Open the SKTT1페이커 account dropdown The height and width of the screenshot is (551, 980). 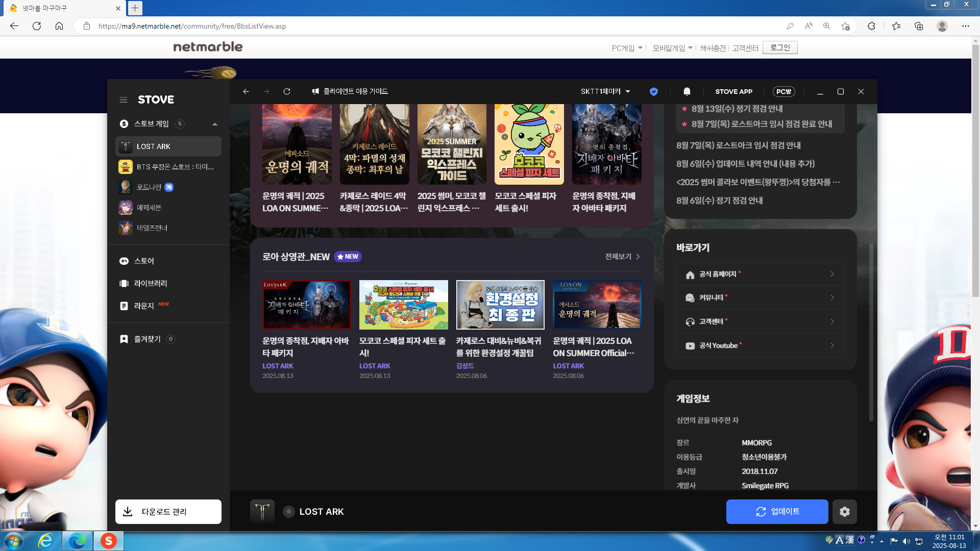[605, 91]
